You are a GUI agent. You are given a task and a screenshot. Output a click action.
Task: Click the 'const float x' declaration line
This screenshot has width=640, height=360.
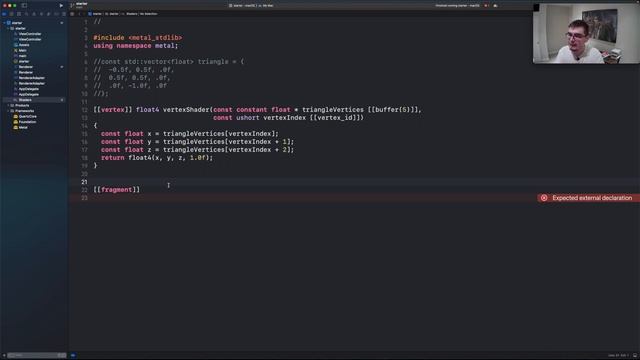(x=190, y=133)
